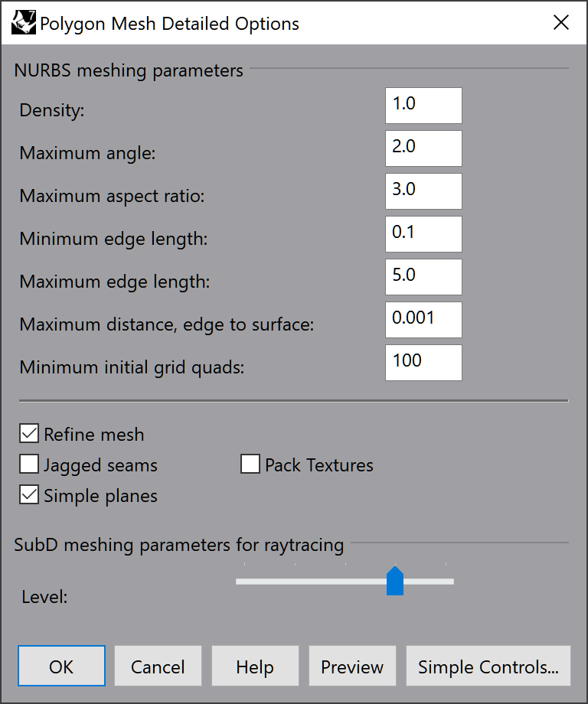Switch to Simple Controls view

pyautogui.click(x=488, y=666)
